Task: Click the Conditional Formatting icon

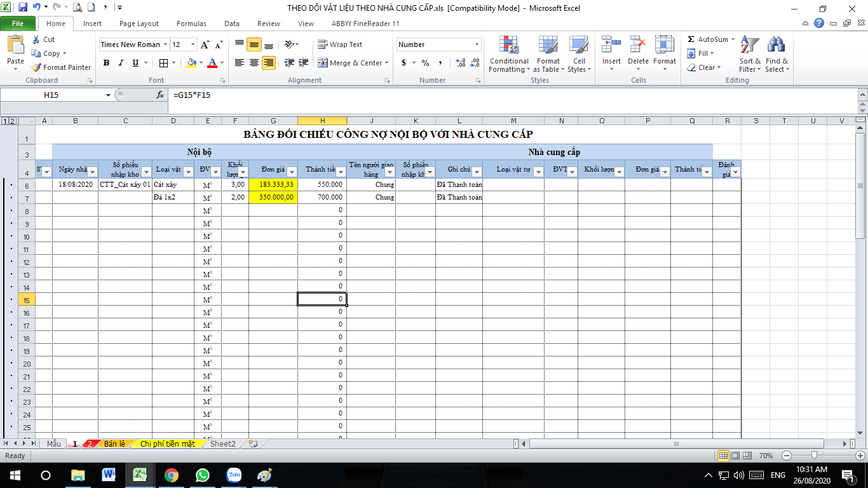Action: click(508, 44)
